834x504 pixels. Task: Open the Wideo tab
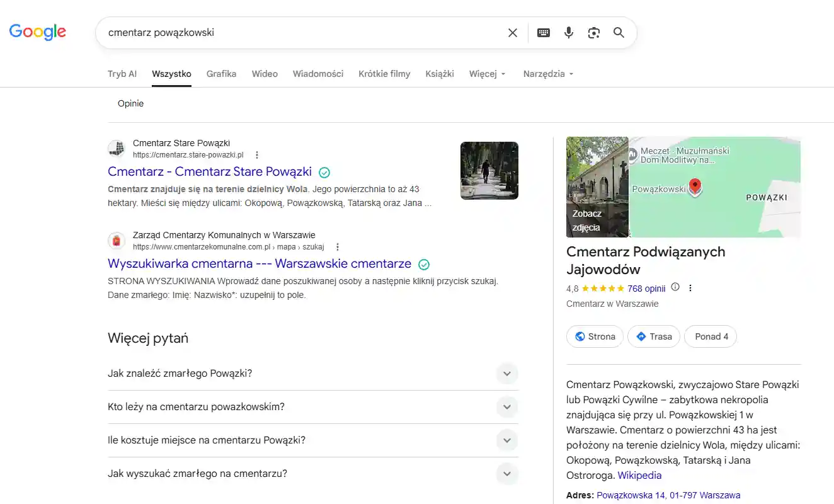point(265,74)
